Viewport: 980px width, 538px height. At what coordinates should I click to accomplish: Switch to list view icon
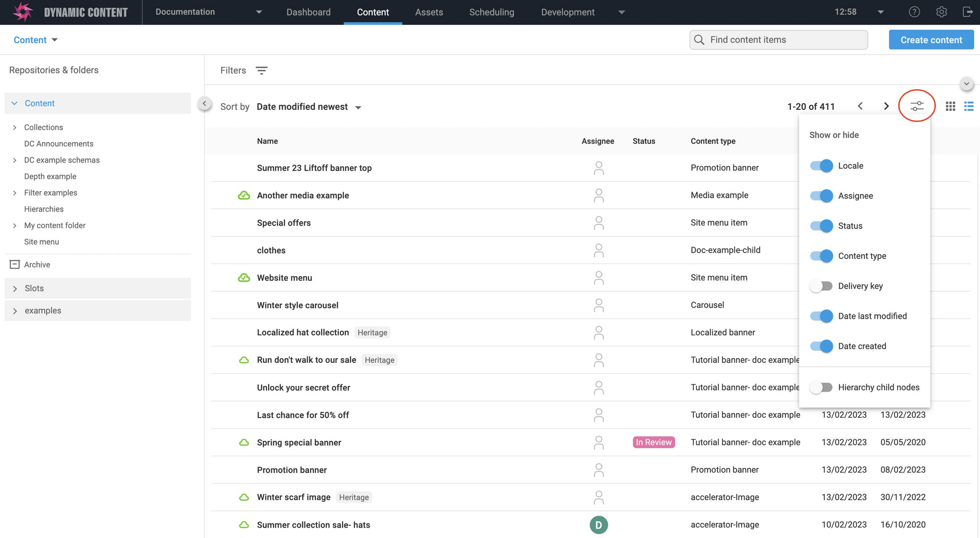coord(969,106)
